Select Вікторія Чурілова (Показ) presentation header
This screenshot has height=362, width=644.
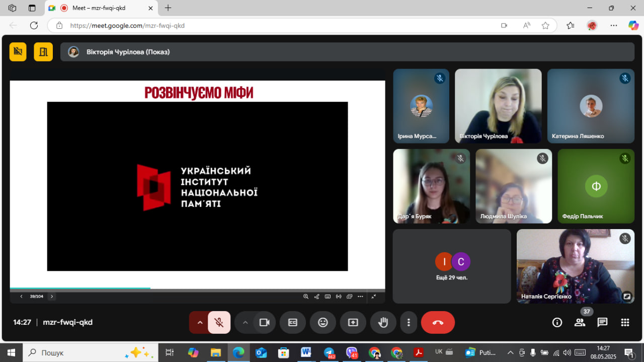347,52
